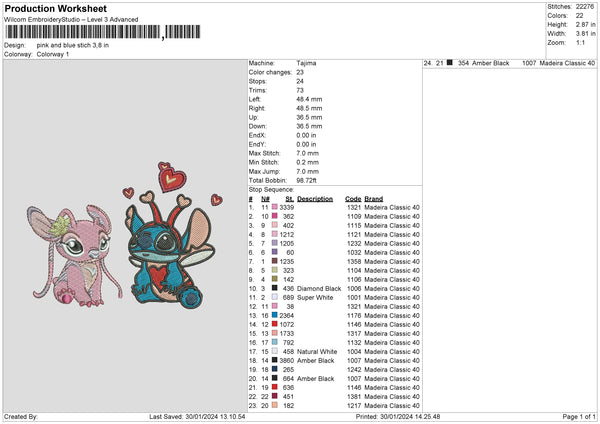This screenshot has width=600, height=424.
Task: Click the Stops value '24'
Action: (x=300, y=81)
